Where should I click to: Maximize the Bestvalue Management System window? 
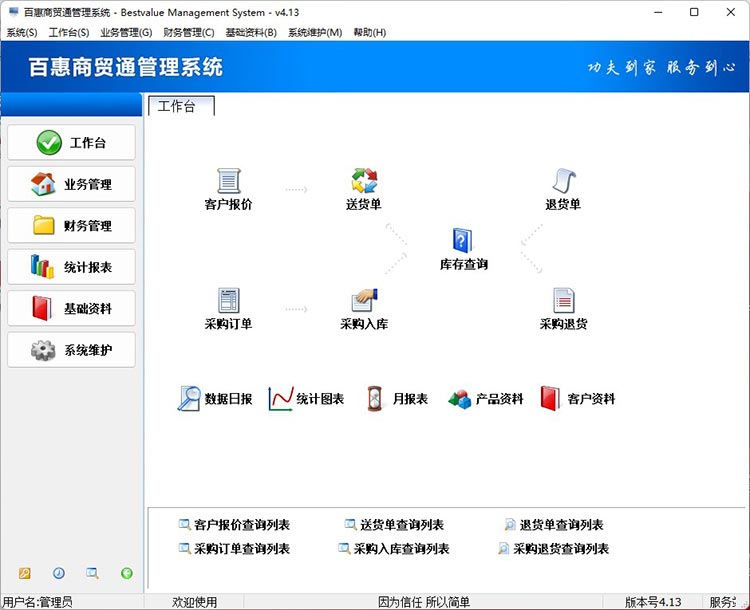pos(694,12)
